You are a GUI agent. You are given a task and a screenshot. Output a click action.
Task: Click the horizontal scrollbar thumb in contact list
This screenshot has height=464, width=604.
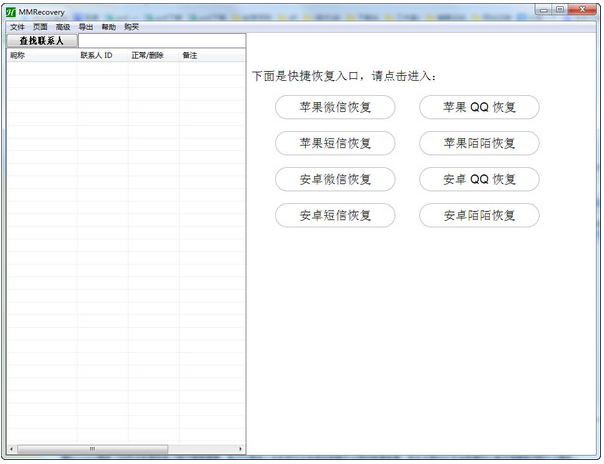92,449
